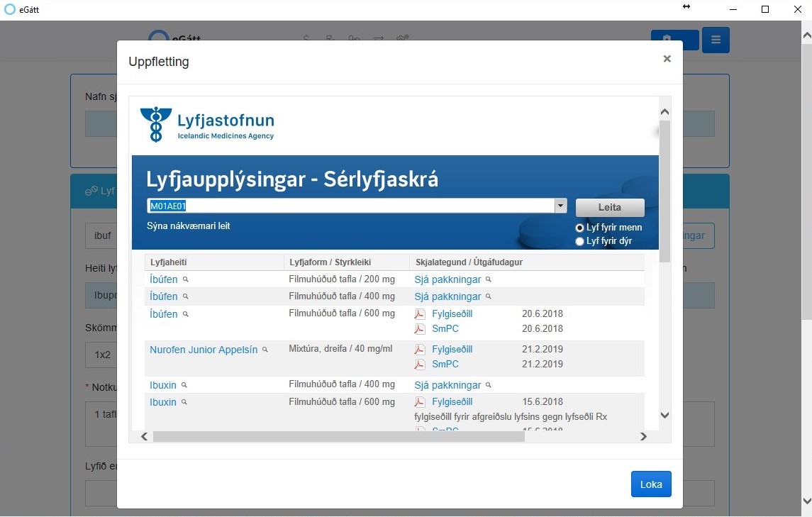
Task: Open the Ibuxin 400 mg drug link
Action: 163,385
